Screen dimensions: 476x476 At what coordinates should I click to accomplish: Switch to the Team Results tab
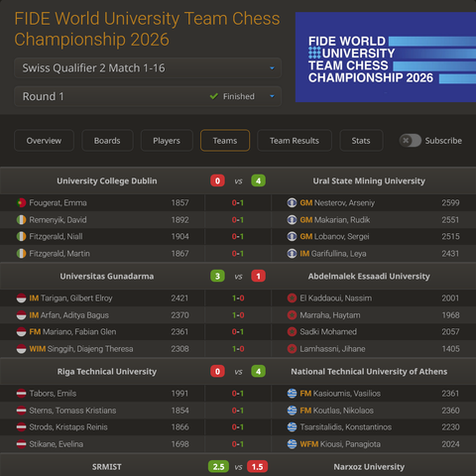click(x=295, y=141)
